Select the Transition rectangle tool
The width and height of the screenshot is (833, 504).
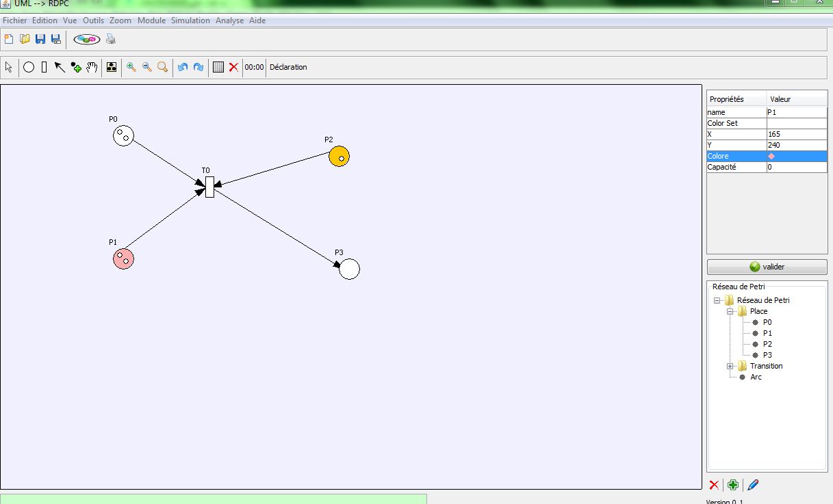pos(44,67)
